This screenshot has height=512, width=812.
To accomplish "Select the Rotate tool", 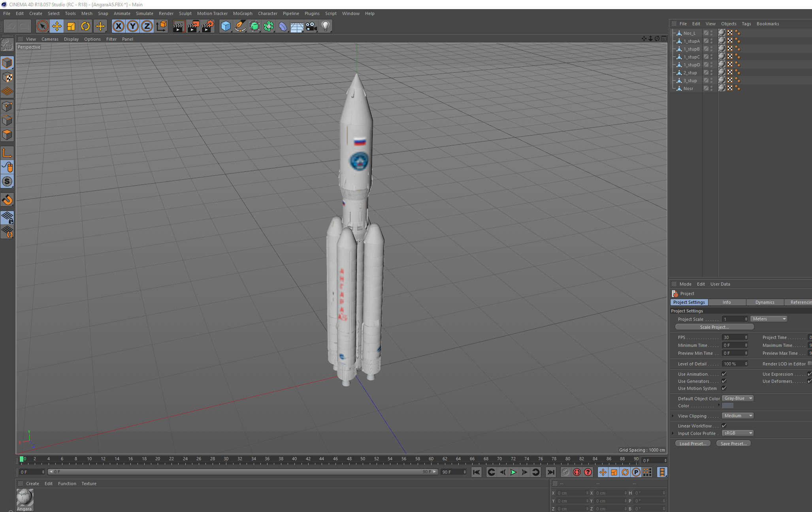I will [85, 26].
